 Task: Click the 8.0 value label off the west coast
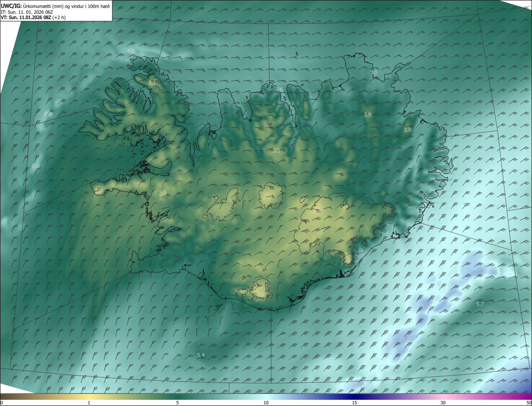tap(36, 166)
